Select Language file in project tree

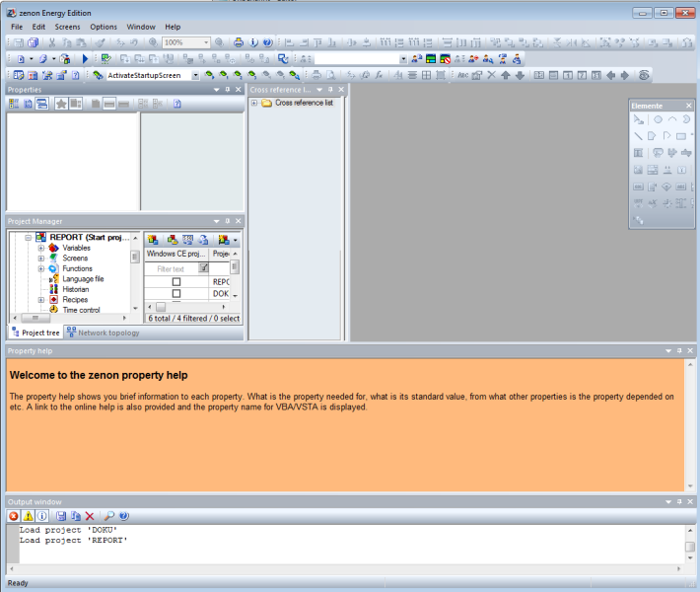coord(83,279)
